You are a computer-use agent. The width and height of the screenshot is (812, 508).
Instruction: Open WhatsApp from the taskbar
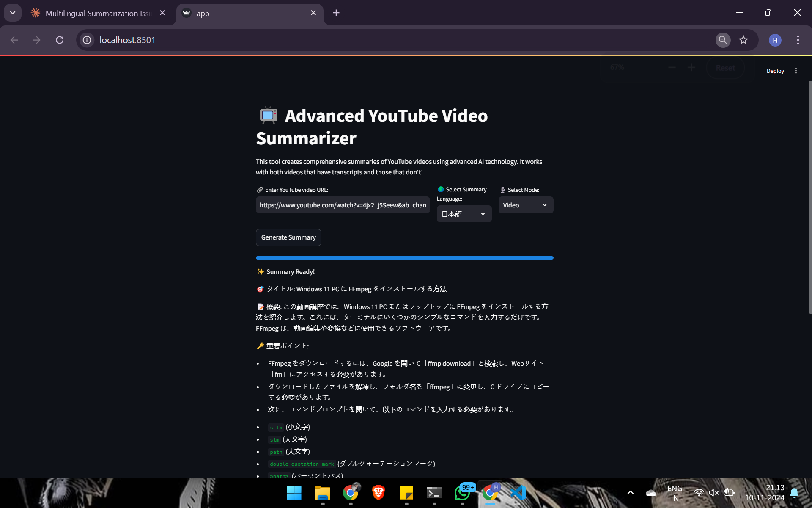[462, 493]
